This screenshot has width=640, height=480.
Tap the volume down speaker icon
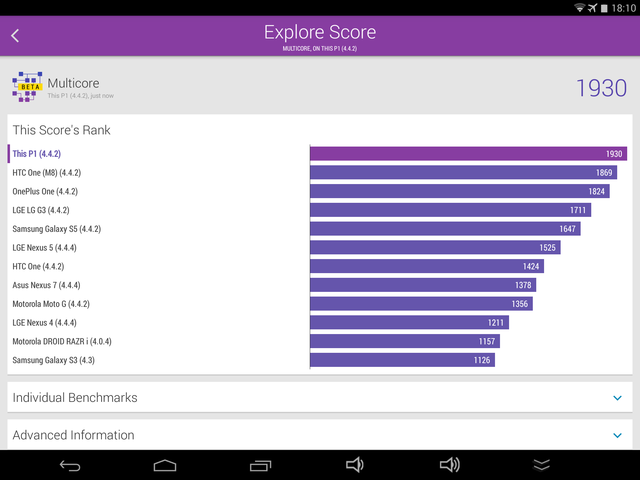pos(355,465)
